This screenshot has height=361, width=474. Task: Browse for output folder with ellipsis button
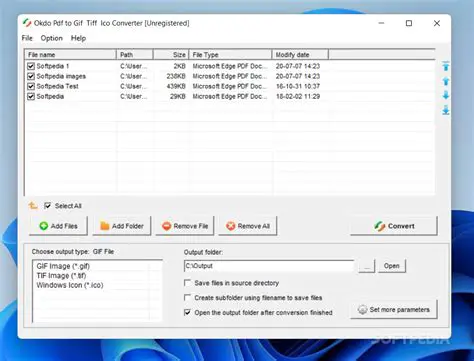pyautogui.click(x=367, y=266)
